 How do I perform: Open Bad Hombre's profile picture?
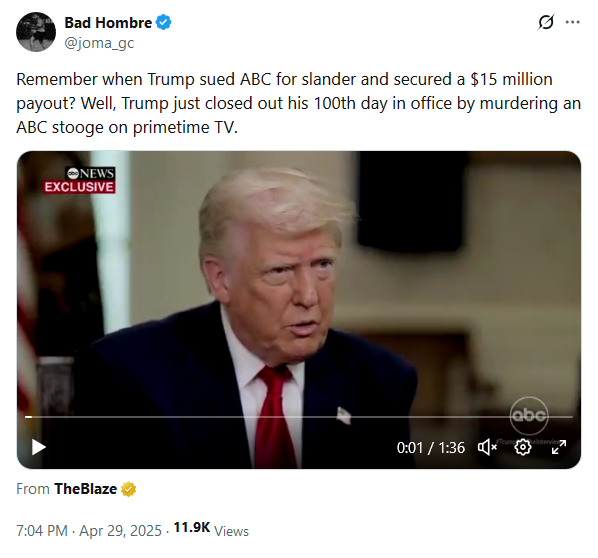tap(36, 32)
